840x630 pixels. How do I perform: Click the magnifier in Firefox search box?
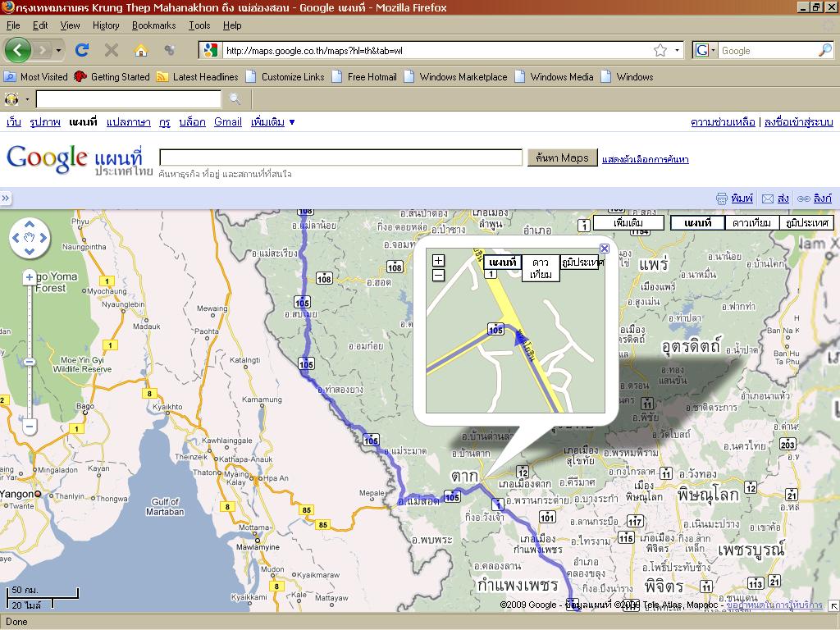[825, 50]
